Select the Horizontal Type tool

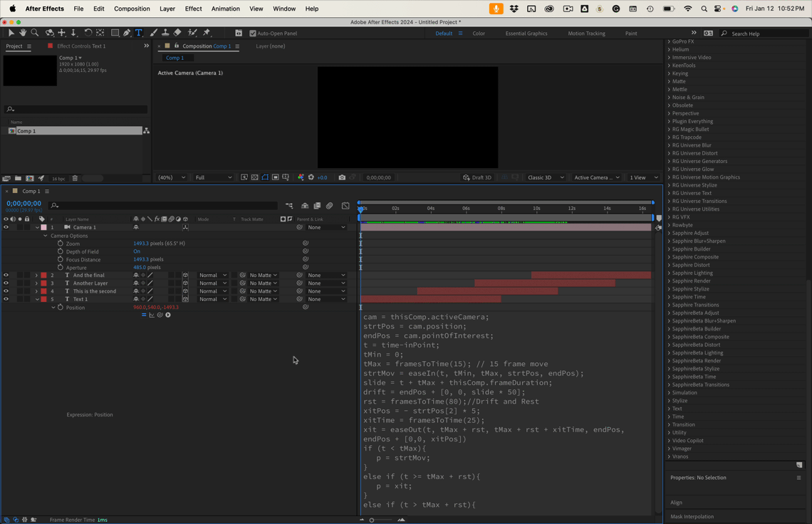click(x=139, y=33)
